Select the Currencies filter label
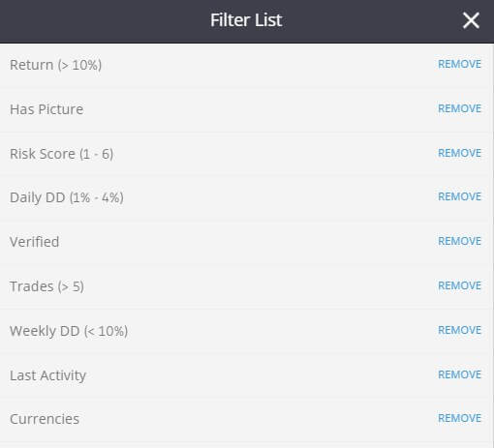The width and height of the screenshot is (494, 448). [x=45, y=419]
